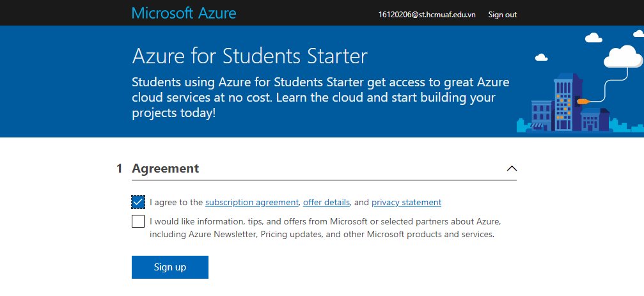This screenshot has height=296, width=644.
Task: Open the offer details link
Action: [327, 203]
